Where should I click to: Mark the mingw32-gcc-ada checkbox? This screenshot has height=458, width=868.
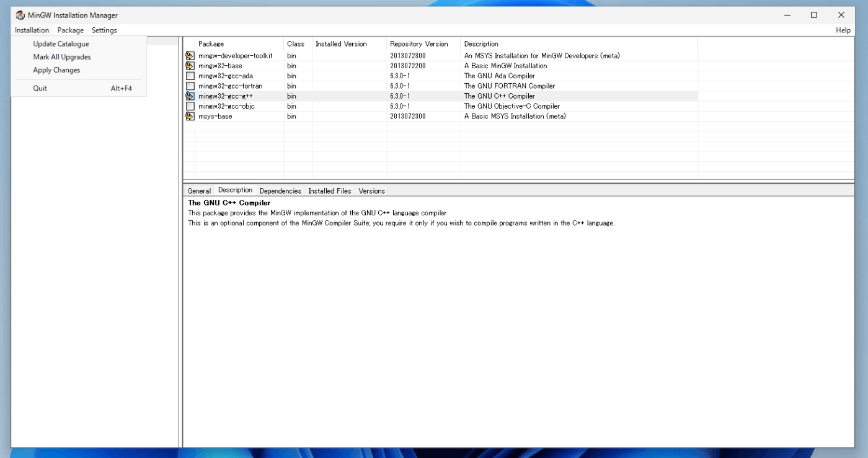190,76
